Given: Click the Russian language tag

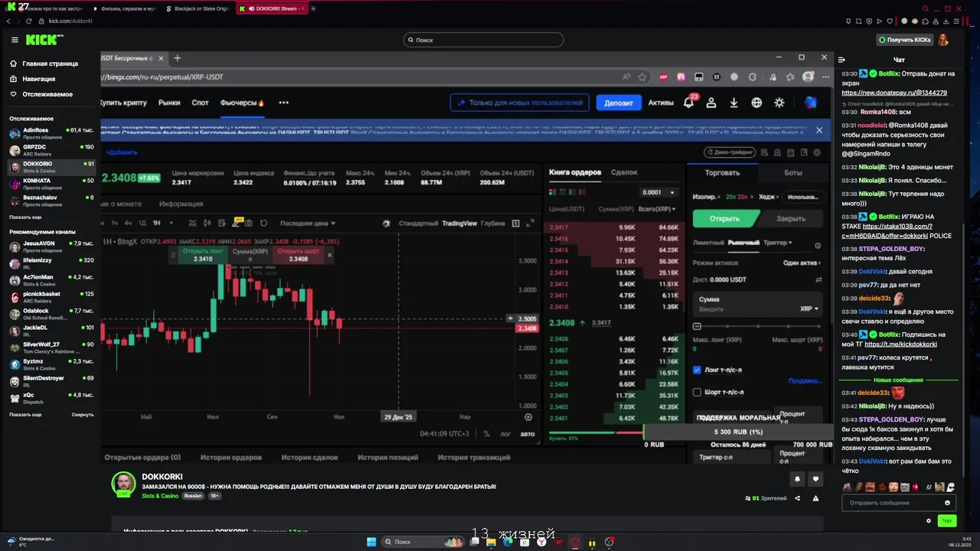Looking at the screenshot, I should point(193,496).
